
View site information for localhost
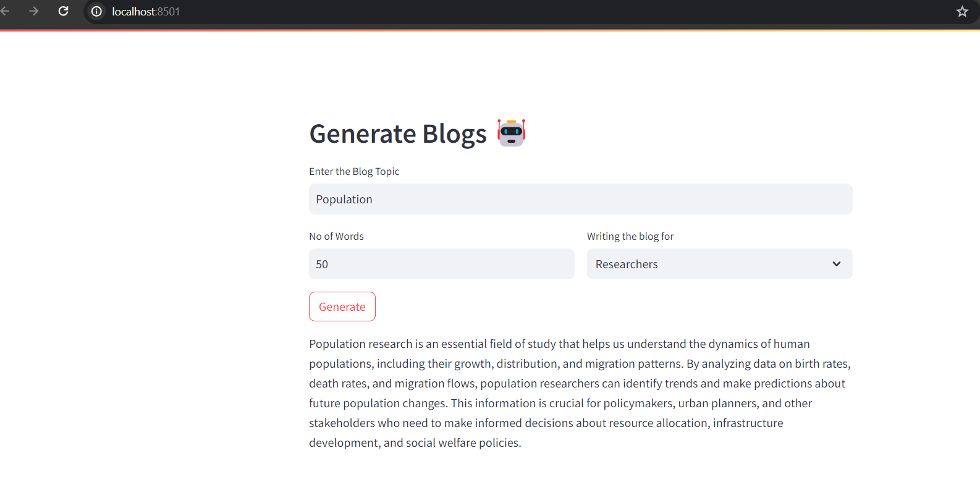point(96,11)
